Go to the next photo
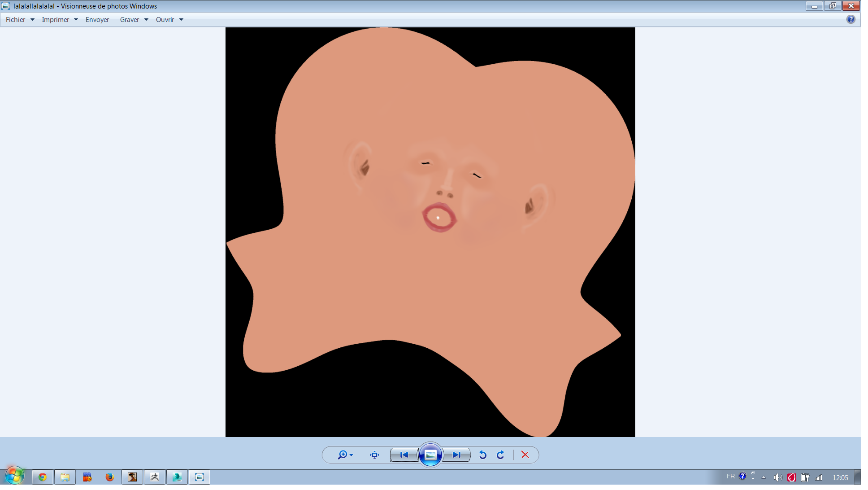 click(456, 455)
